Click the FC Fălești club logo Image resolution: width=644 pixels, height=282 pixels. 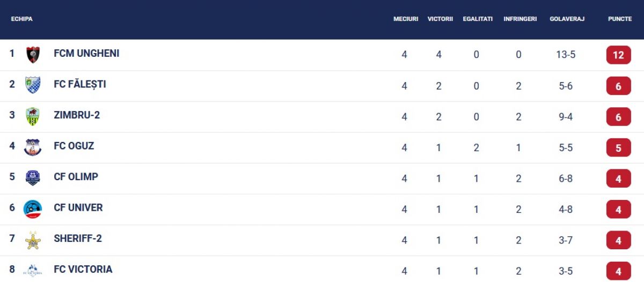(x=33, y=85)
